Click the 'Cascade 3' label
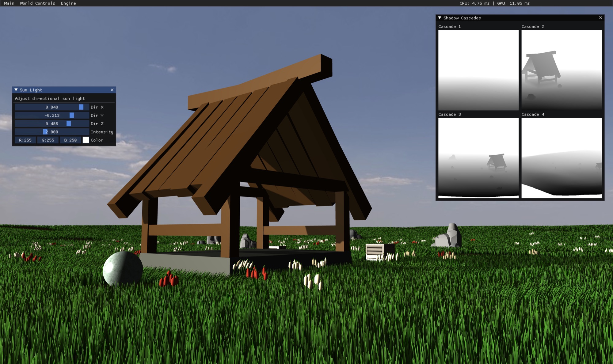613x364 pixels. tap(449, 114)
